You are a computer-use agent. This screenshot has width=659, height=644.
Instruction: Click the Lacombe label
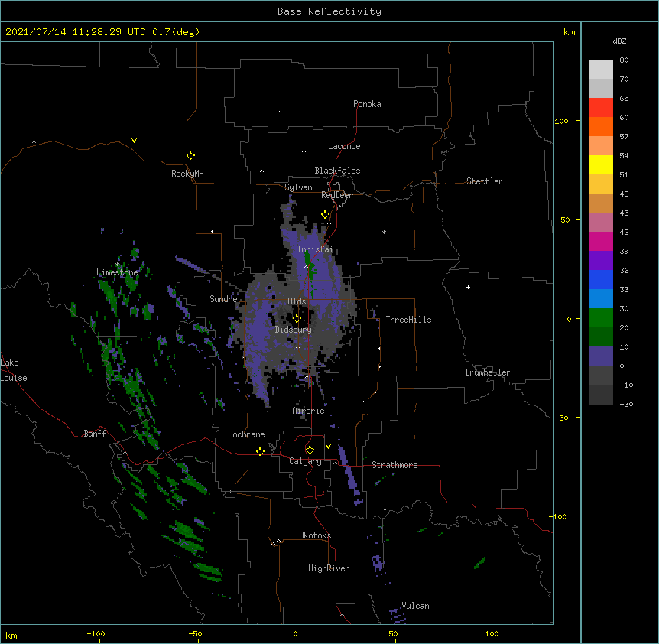click(x=344, y=146)
